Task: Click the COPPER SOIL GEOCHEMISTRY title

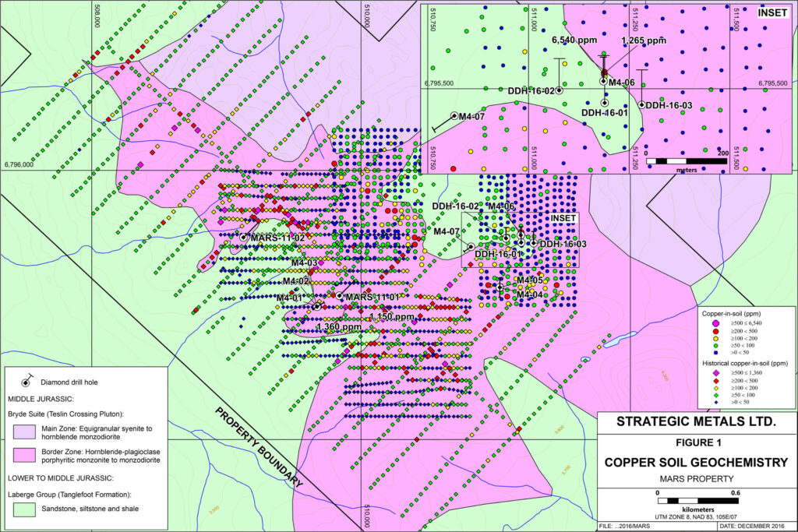Action: (x=696, y=463)
